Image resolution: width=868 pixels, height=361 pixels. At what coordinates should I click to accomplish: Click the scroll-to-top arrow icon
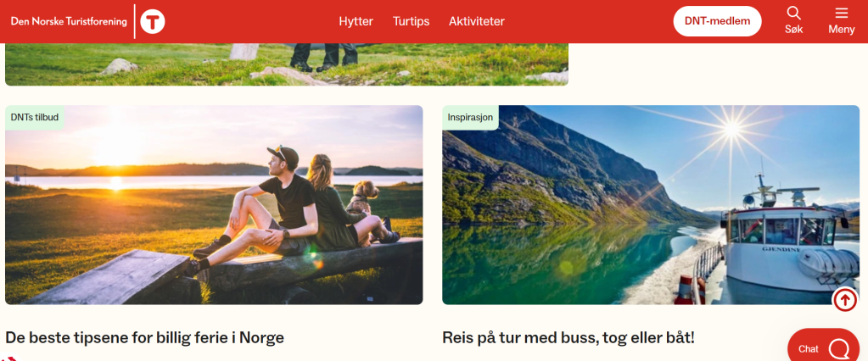[845, 300]
